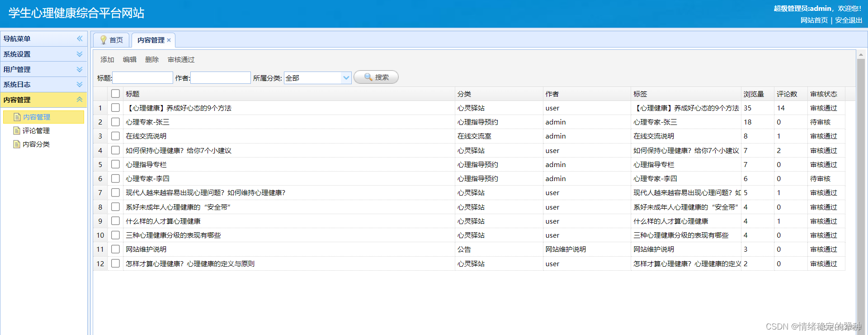This screenshot has height=335, width=868.
Task: Click the 公告 category cell
Action: [x=464, y=249]
